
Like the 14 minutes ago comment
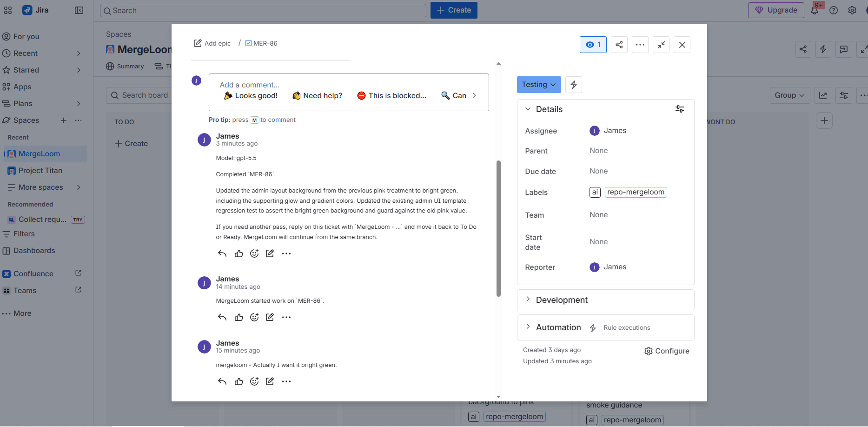click(239, 317)
